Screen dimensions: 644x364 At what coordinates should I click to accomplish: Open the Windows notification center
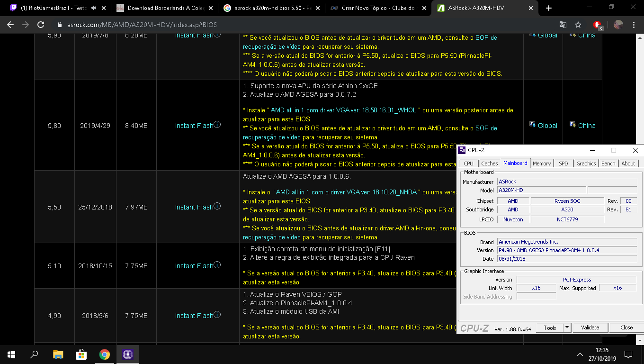pos(628,354)
